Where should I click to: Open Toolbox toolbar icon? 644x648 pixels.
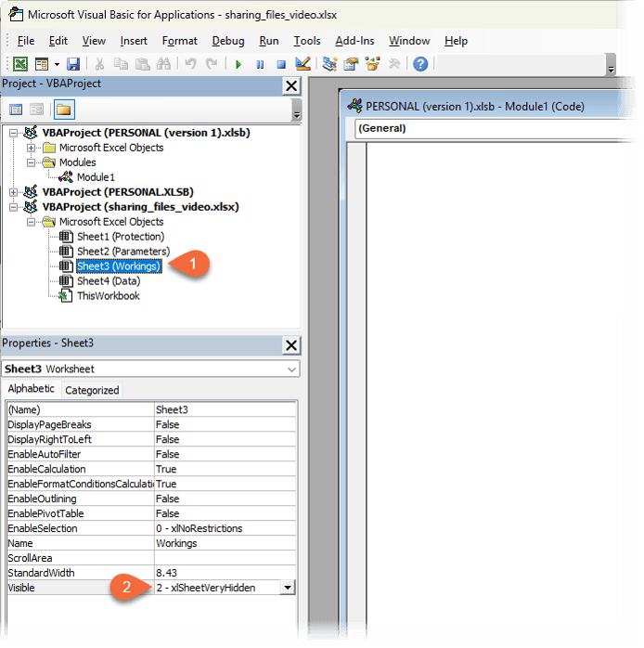point(394,64)
